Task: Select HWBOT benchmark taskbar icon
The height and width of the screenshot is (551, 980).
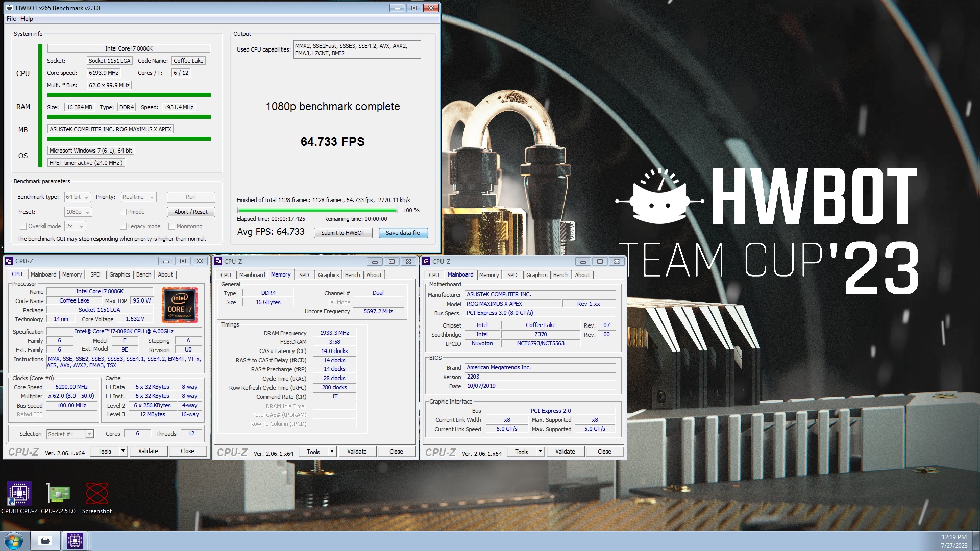Action: [x=45, y=541]
